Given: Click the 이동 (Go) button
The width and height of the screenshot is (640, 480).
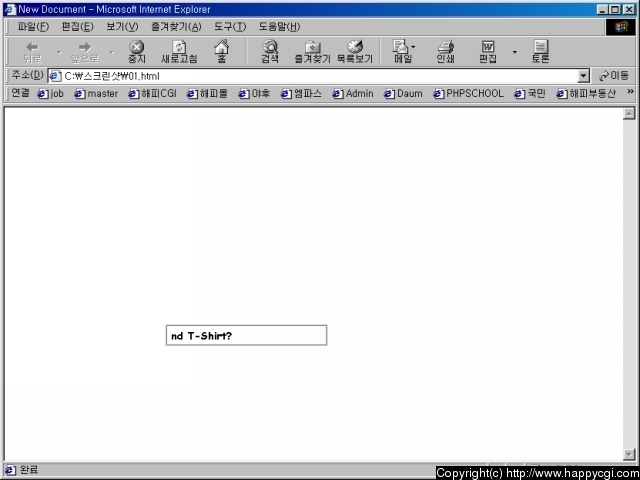Looking at the screenshot, I should 613,76.
